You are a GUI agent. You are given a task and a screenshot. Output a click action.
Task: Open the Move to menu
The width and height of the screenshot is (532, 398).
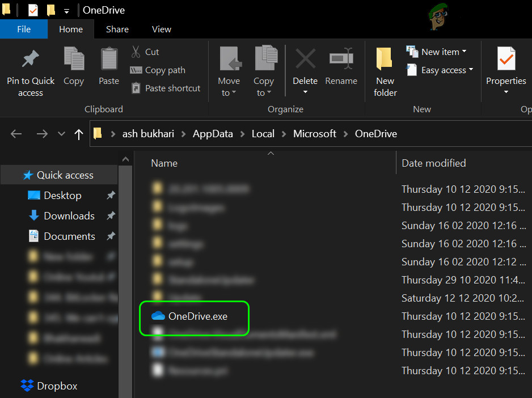[229, 71]
